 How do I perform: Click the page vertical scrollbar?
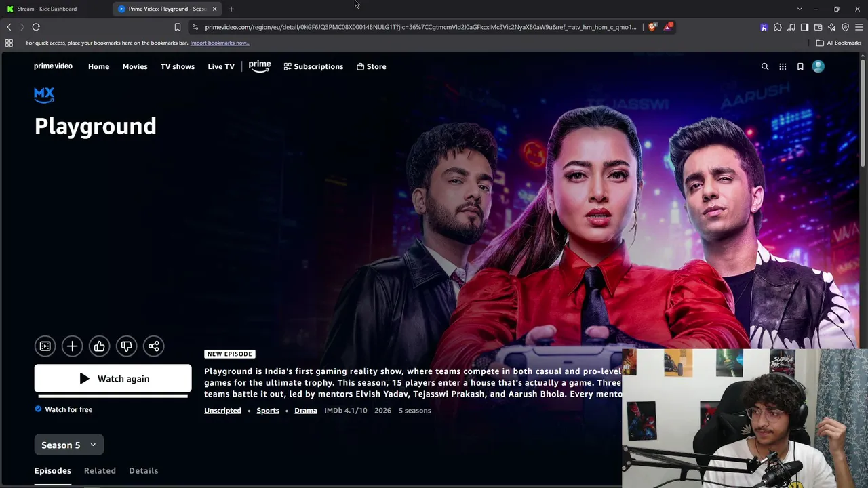coord(863,112)
